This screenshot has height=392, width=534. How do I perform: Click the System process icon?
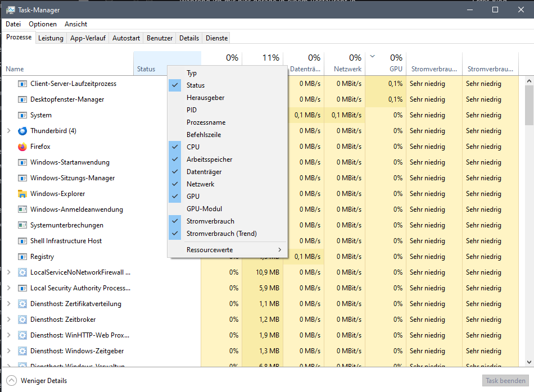click(x=22, y=115)
